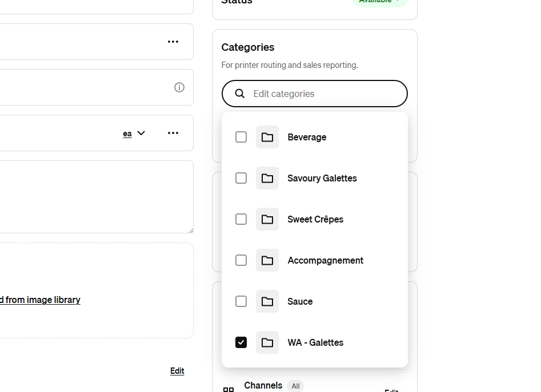The height and width of the screenshot is (392, 541).
Task: Select the Savoury Galettes label
Action: click(x=322, y=178)
